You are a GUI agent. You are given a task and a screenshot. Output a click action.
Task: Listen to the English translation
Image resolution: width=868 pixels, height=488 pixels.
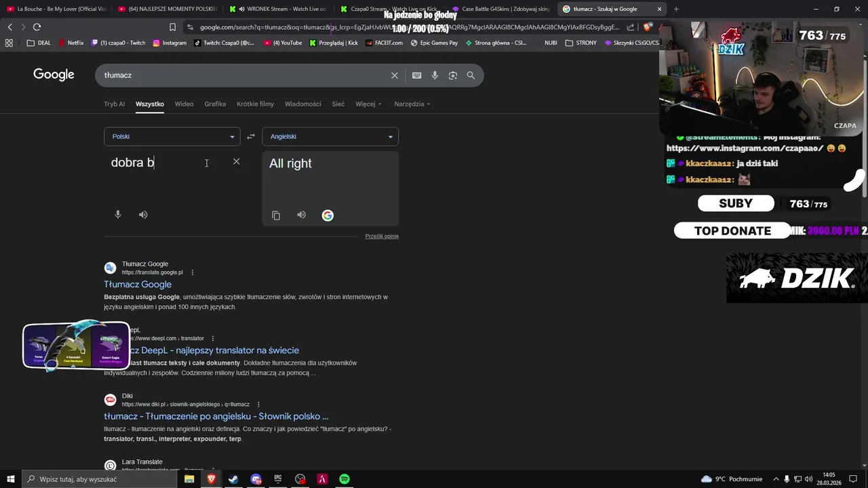(301, 215)
